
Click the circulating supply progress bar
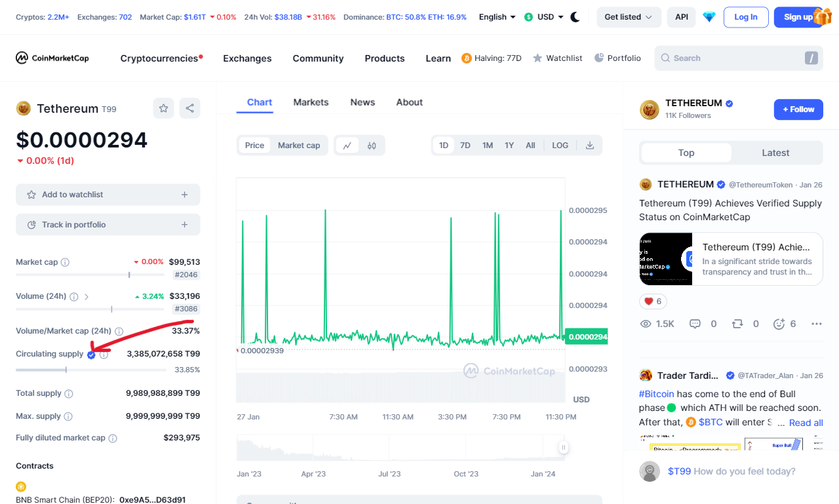pyautogui.click(x=90, y=369)
